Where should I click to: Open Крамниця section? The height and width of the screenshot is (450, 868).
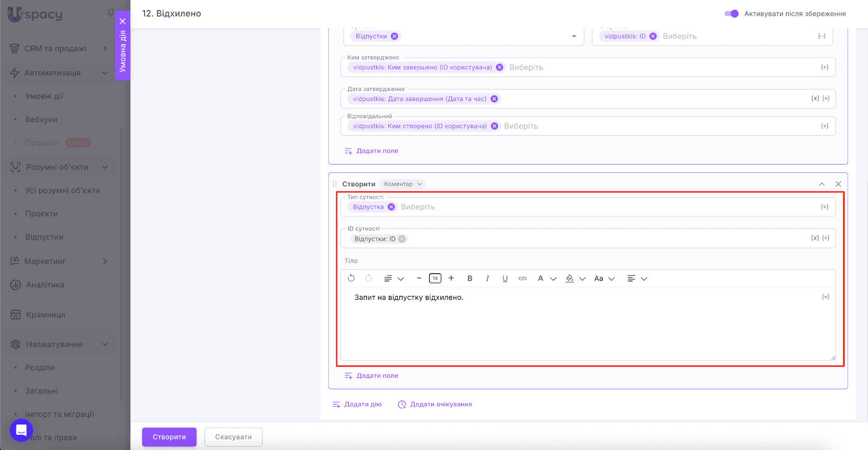pos(46,314)
